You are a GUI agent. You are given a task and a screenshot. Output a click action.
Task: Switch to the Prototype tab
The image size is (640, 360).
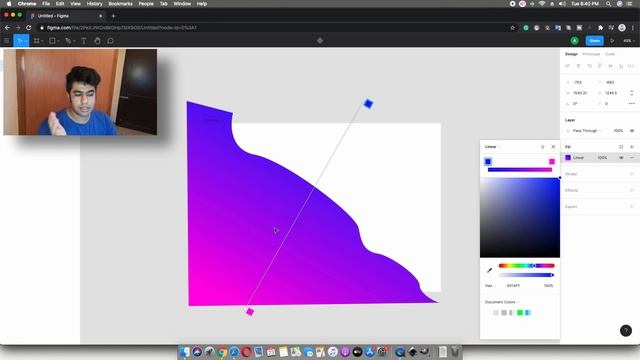click(x=591, y=54)
